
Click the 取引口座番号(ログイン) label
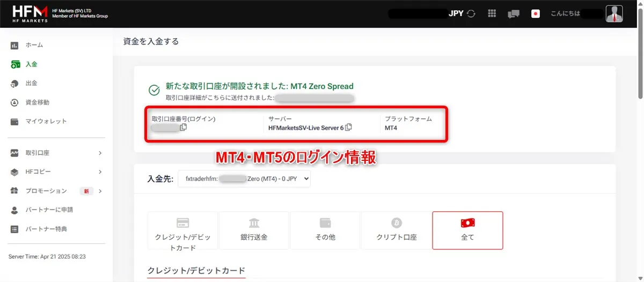point(184,119)
